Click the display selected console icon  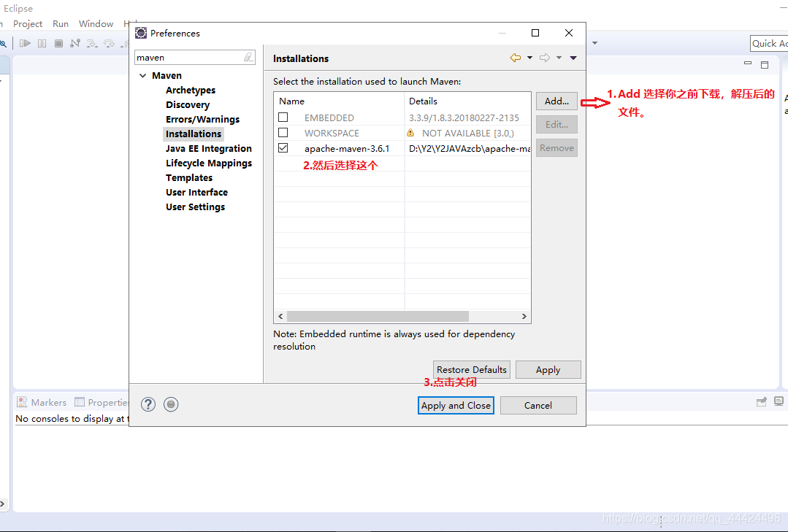coord(779,401)
